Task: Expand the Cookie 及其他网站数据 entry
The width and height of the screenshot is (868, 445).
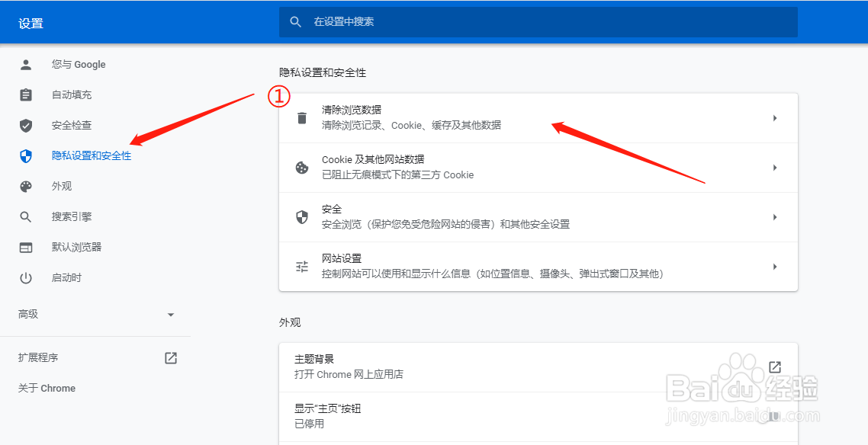Action: [x=775, y=167]
